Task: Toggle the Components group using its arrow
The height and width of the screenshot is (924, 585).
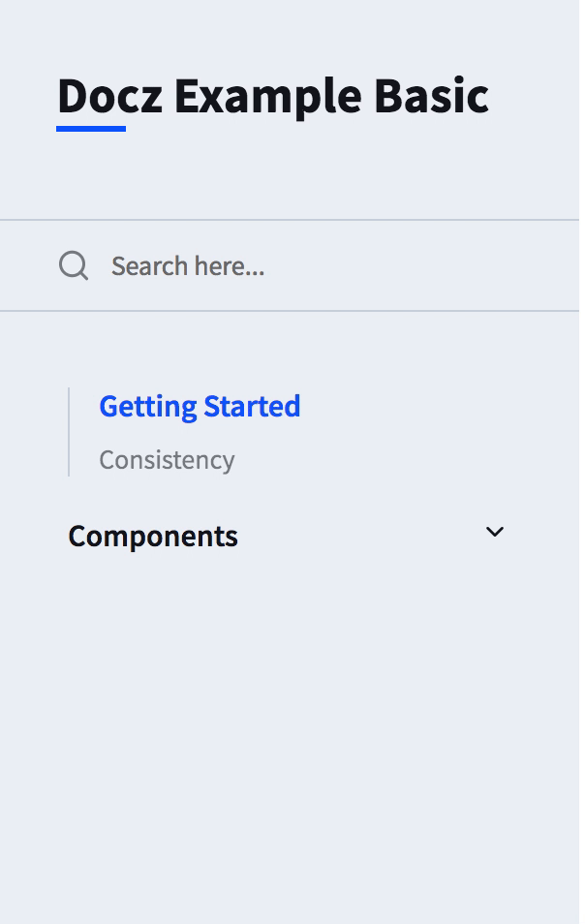Action: pyautogui.click(x=495, y=532)
